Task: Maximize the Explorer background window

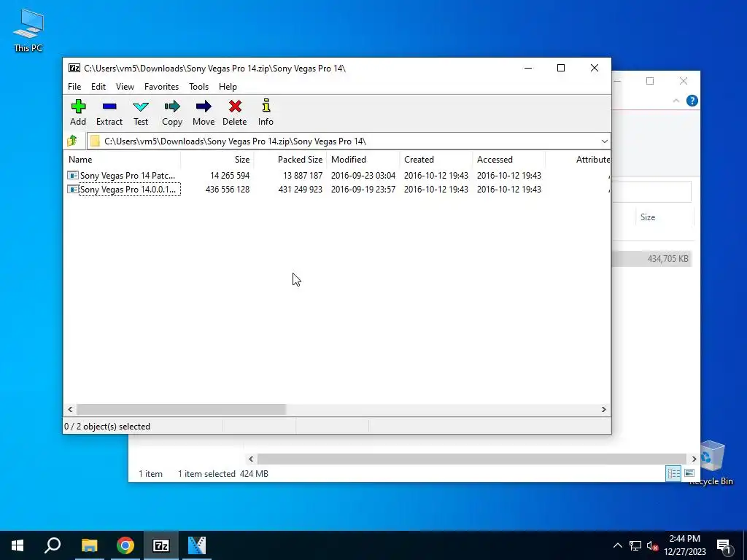Action: [650, 81]
